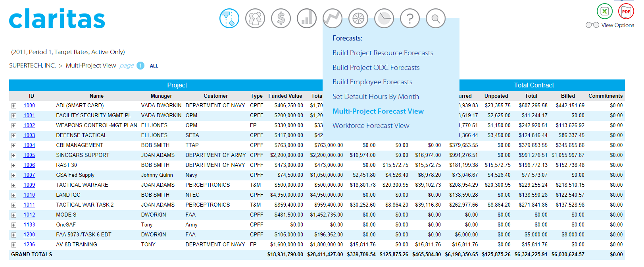Click the Billed column header
This screenshot has width=644, height=267.
568,96
